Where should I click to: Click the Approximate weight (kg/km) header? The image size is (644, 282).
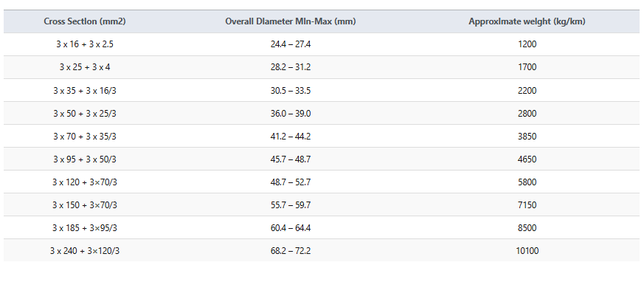[x=527, y=22]
